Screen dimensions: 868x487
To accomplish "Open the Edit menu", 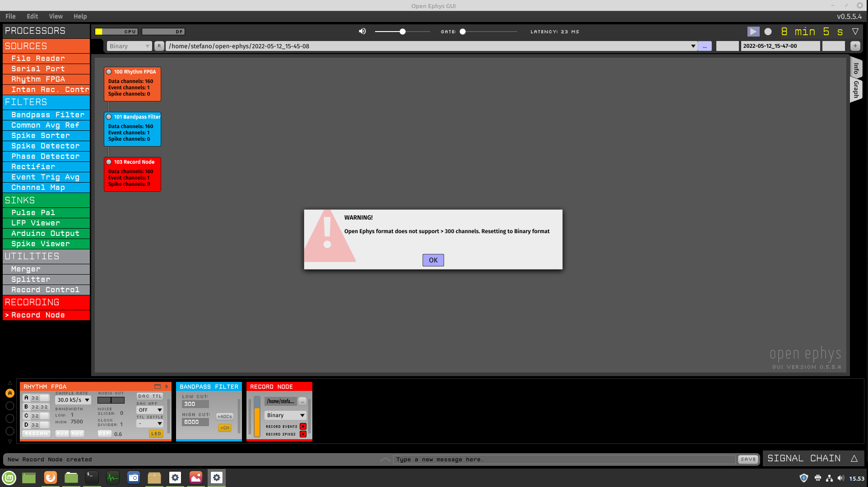I will (32, 16).
